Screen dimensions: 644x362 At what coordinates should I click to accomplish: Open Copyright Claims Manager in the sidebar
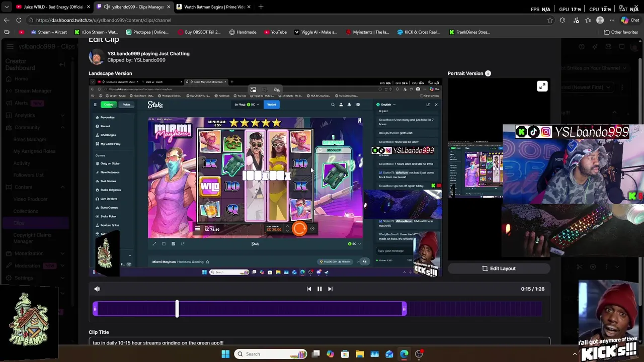(32, 238)
